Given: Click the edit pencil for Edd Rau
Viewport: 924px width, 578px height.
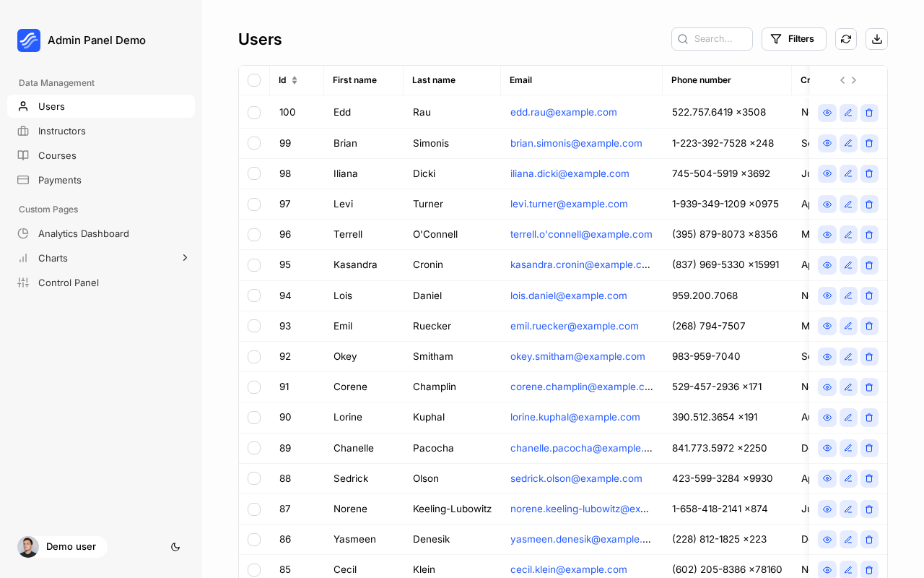Looking at the screenshot, I should [848, 113].
